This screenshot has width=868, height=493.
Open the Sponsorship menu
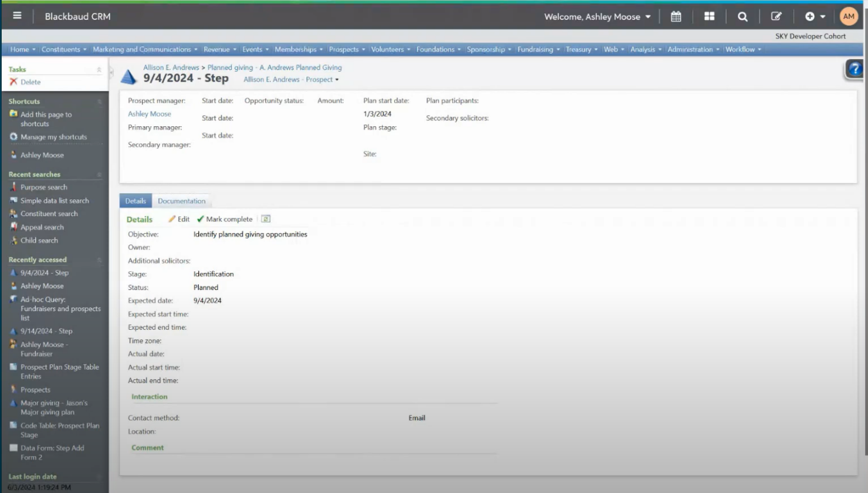coord(489,49)
